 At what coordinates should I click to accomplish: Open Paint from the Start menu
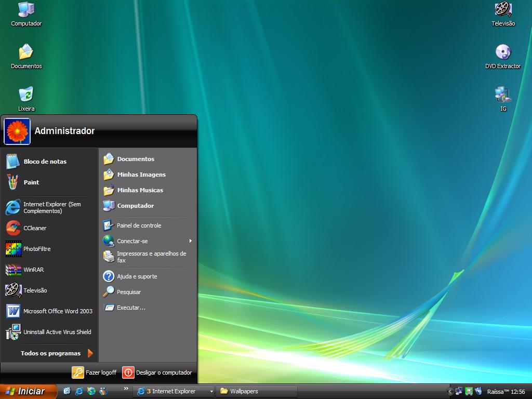(31, 182)
